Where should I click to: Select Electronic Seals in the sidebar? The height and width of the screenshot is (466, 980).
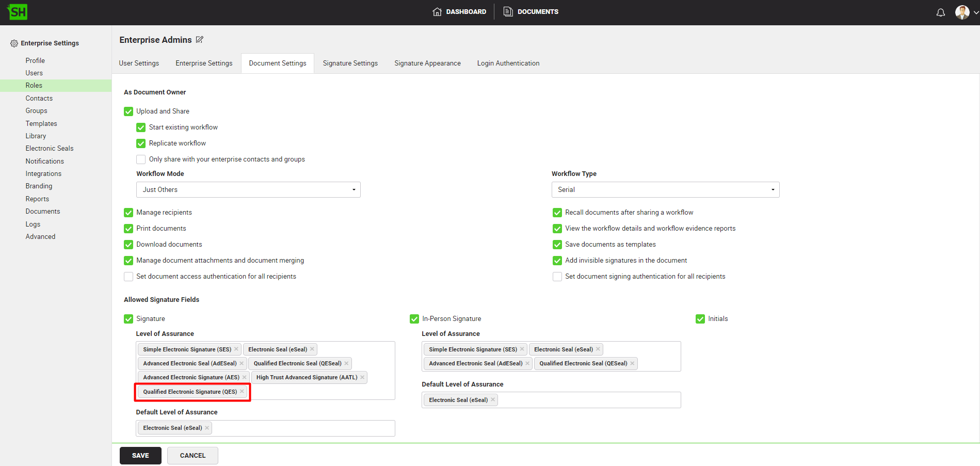point(50,149)
